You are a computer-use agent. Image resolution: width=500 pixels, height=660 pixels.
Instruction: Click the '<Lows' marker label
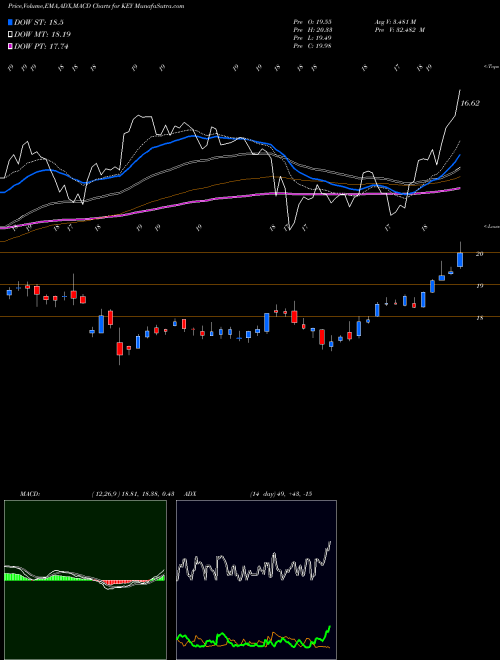click(491, 226)
